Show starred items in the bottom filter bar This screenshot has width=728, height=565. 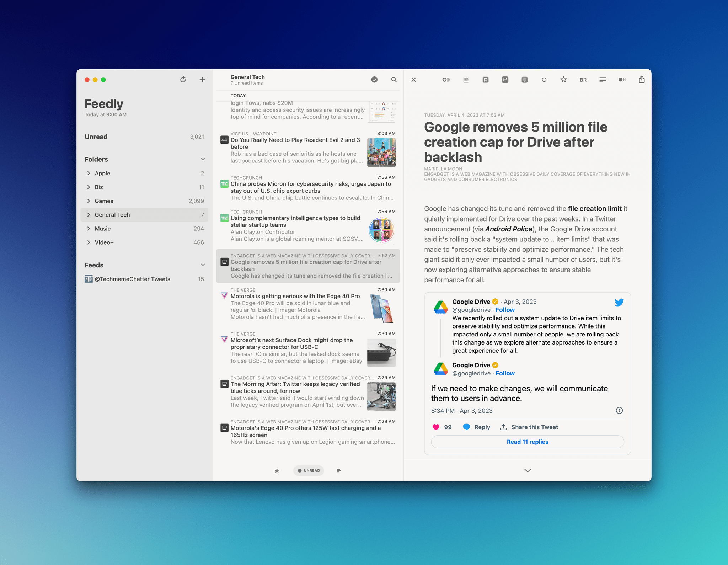[x=277, y=470]
